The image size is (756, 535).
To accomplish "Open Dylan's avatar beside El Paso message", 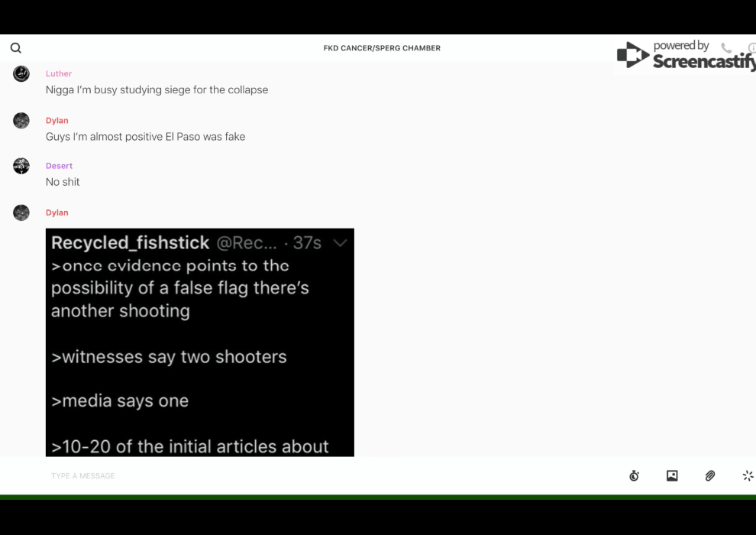I will (21, 121).
